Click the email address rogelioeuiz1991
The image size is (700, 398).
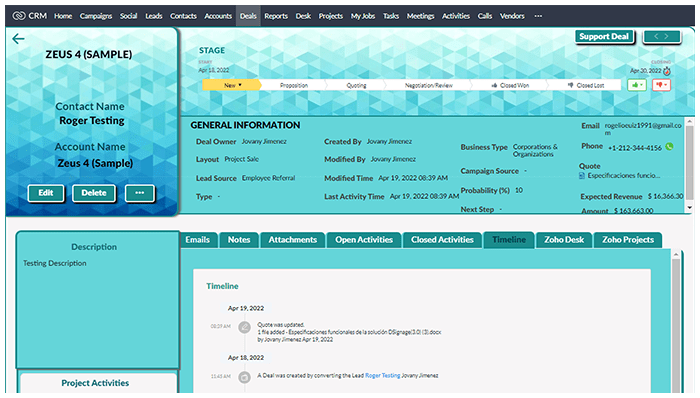coord(643,129)
